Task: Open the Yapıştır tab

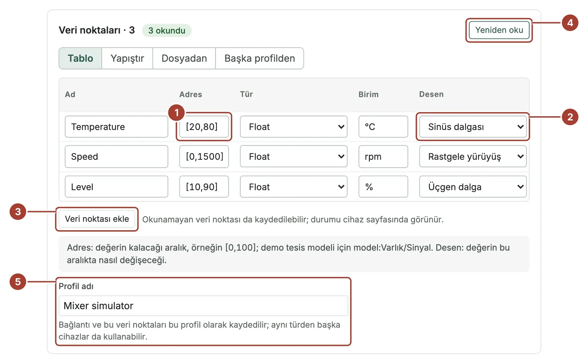Action: coord(127,58)
